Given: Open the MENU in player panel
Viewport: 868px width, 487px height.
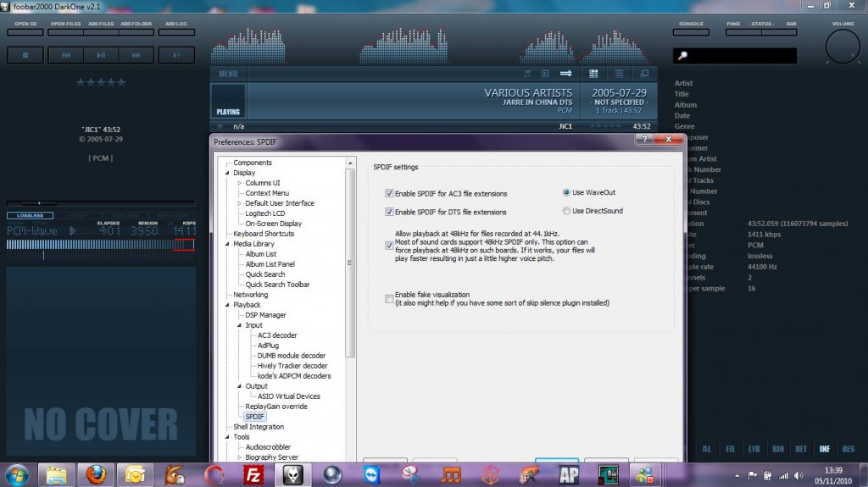Looking at the screenshot, I should pyautogui.click(x=228, y=74).
